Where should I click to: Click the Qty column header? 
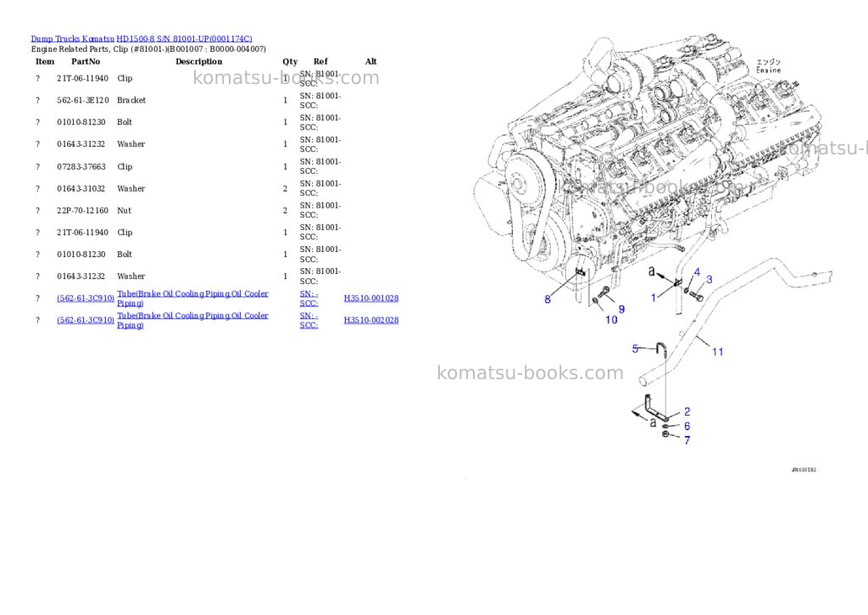[x=290, y=61]
